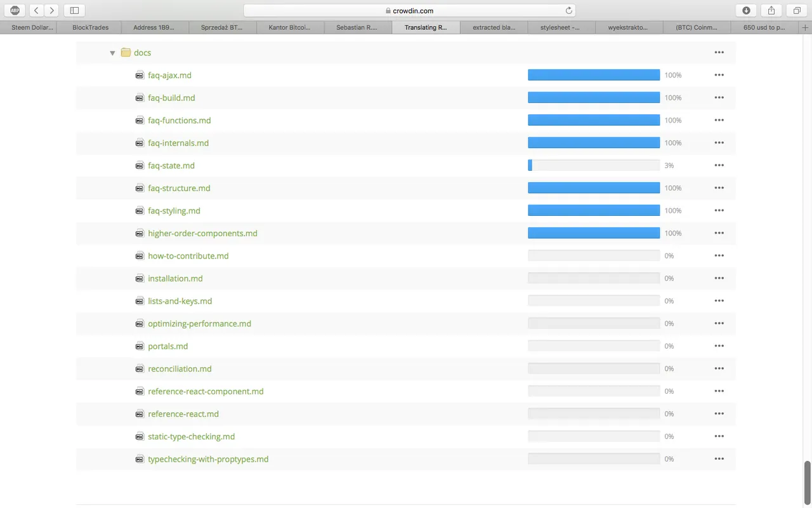Open options menu for optimizing-performance.md row
Screen dimensions: 812x508
coord(719,323)
